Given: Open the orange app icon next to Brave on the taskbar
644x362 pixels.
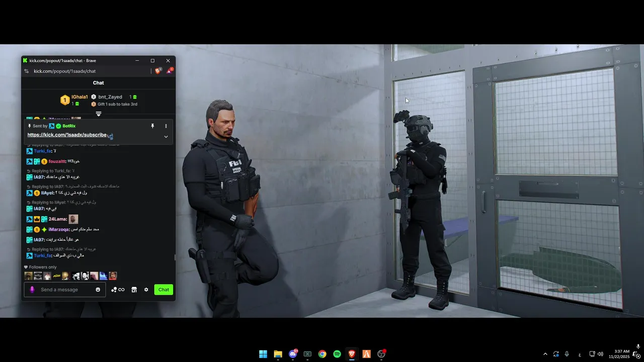Looking at the screenshot, I should tap(367, 354).
